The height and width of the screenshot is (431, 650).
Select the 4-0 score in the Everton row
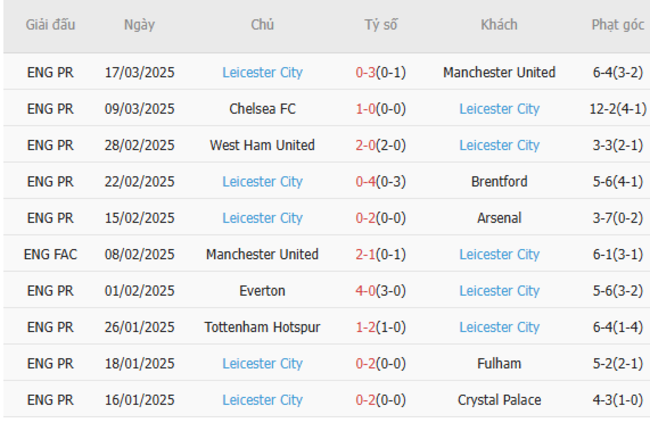[x=365, y=291]
